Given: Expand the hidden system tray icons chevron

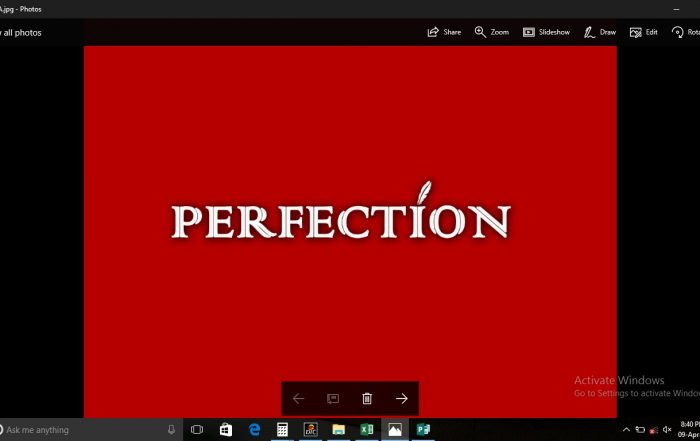Looking at the screenshot, I should click(x=626, y=429).
